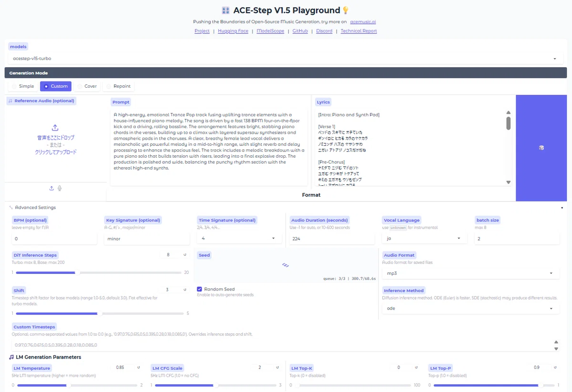Select the Custom generation mode
This screenshot has width=572, height=392.
56,86
